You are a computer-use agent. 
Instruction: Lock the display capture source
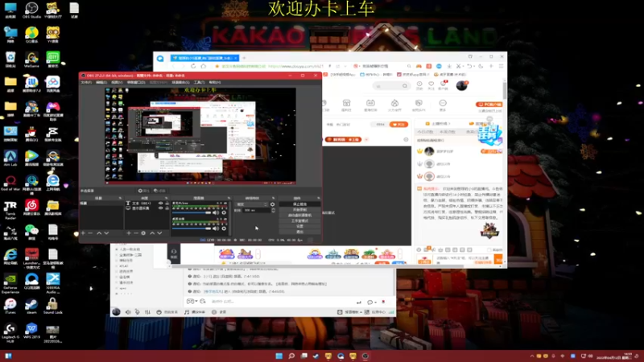point(167,208)
